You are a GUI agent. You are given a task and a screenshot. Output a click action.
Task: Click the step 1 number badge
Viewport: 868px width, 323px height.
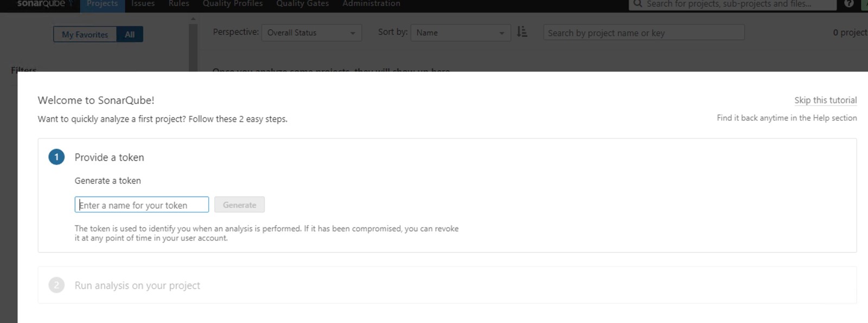point(56,157)
